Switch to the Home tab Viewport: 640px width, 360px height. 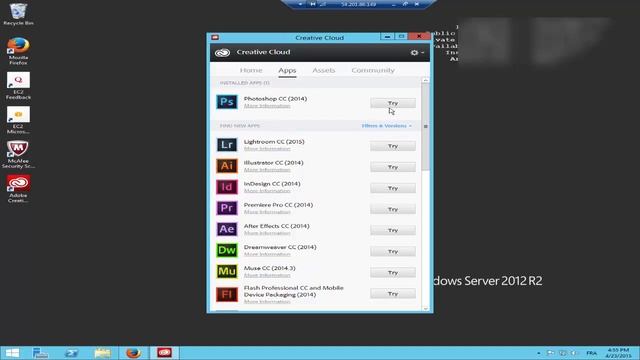[251, 70]
